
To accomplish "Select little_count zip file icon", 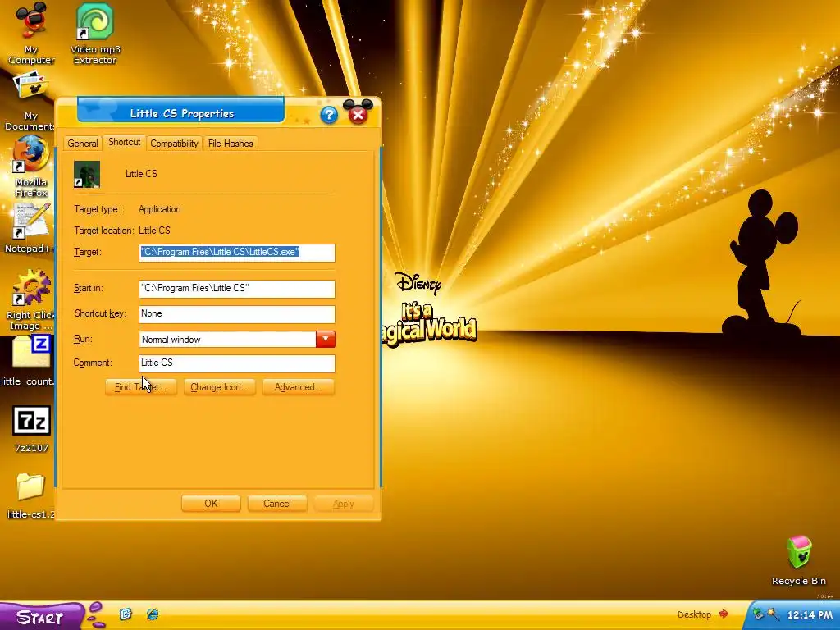I will 30,360.
